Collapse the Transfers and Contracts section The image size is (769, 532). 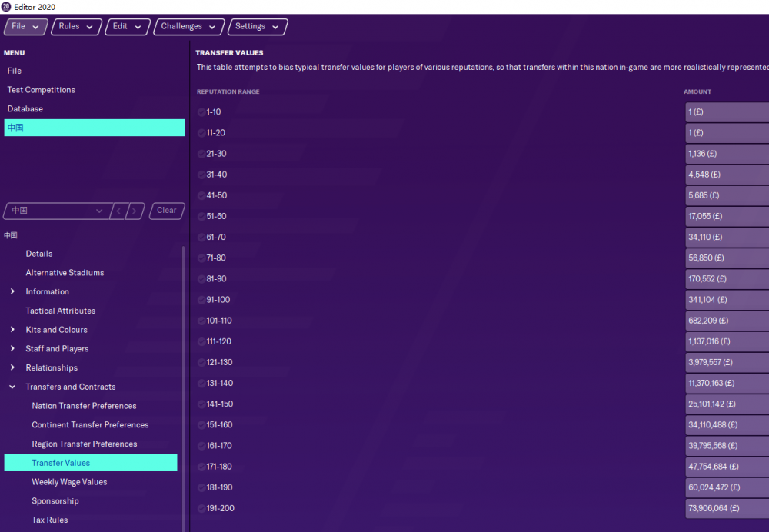[x=12, y=387]
